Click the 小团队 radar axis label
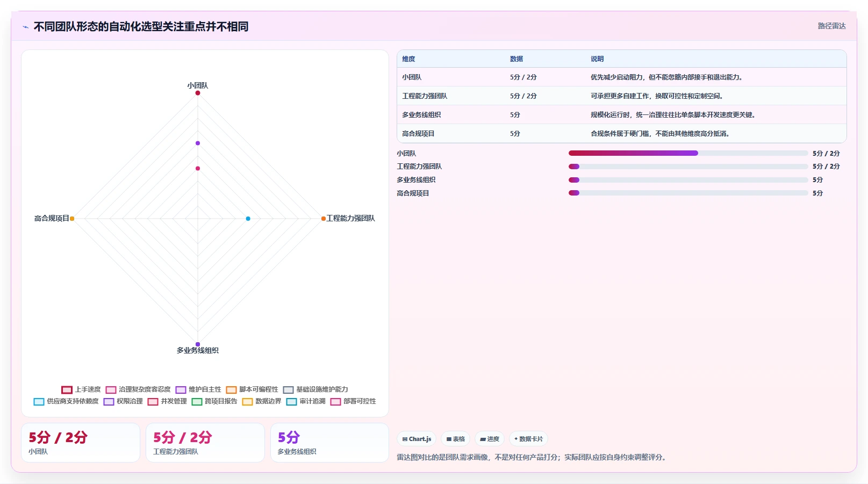The image size is (868, 484). [x=198, y=85]
